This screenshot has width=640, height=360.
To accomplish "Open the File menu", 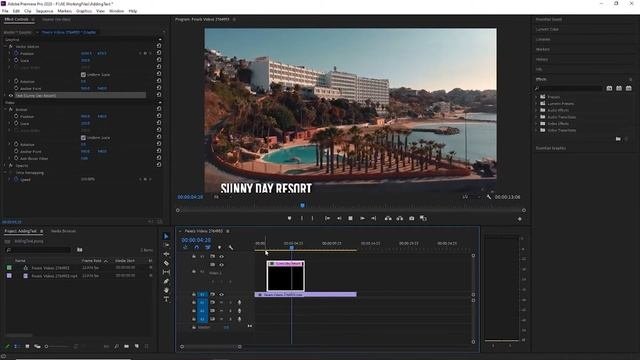I will [5, 11].
